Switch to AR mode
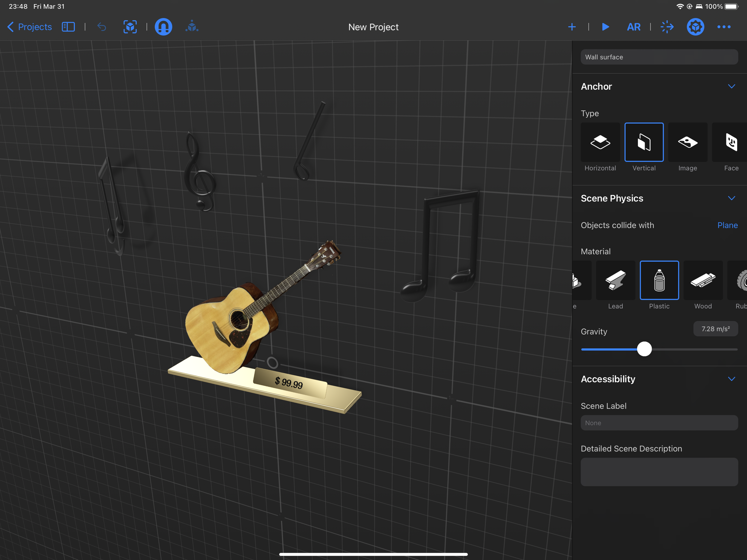Viewport: 747px width, 560px height. point(633,27)
